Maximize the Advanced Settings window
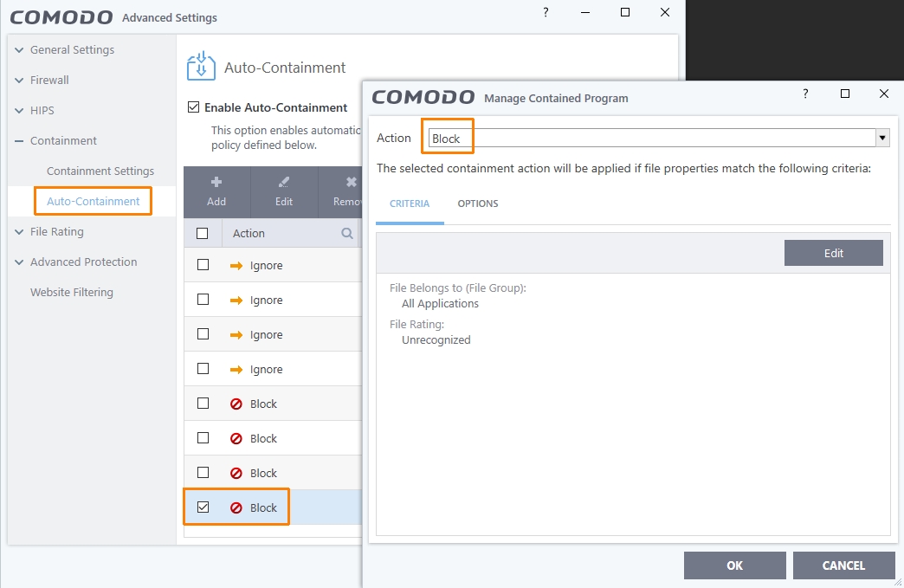 [x=625, y=12]
